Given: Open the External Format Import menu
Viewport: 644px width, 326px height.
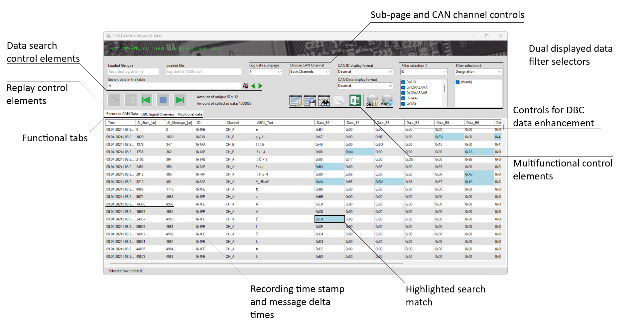Looking at the screenshot, I should [x=188, y=48].
